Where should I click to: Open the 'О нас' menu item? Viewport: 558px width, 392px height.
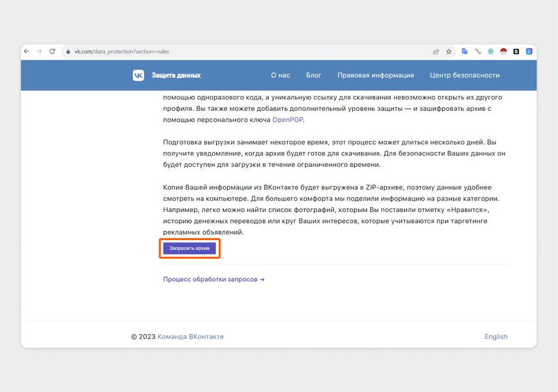tap(281, 75)
